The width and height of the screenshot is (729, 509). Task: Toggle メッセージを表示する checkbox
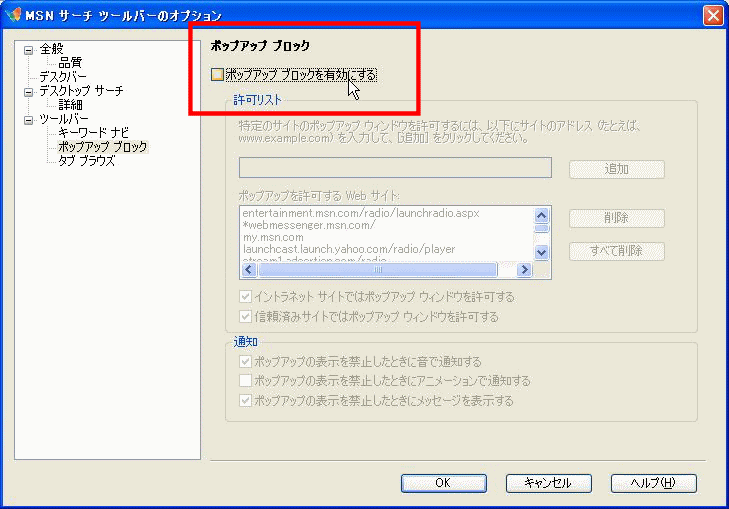pos(245,400)
